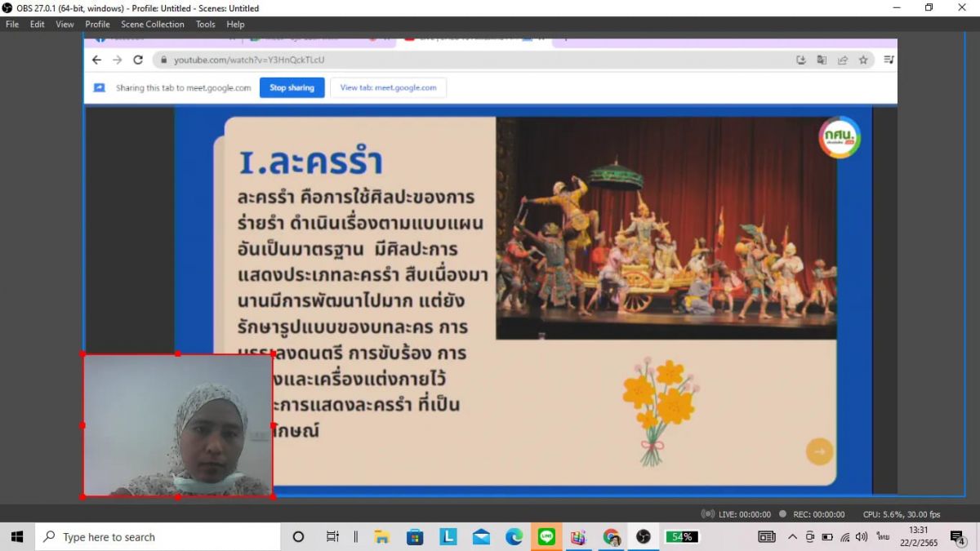Select the webcam source in preview

click(178, 424)
